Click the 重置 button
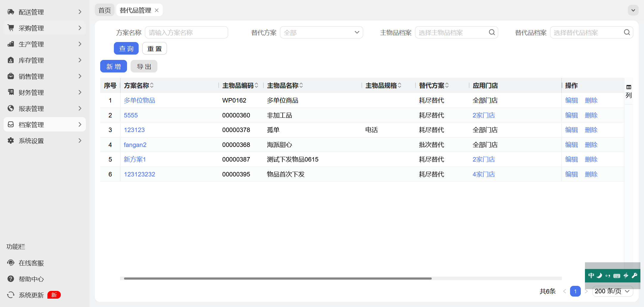644x307 pixels. pos(154,49)
